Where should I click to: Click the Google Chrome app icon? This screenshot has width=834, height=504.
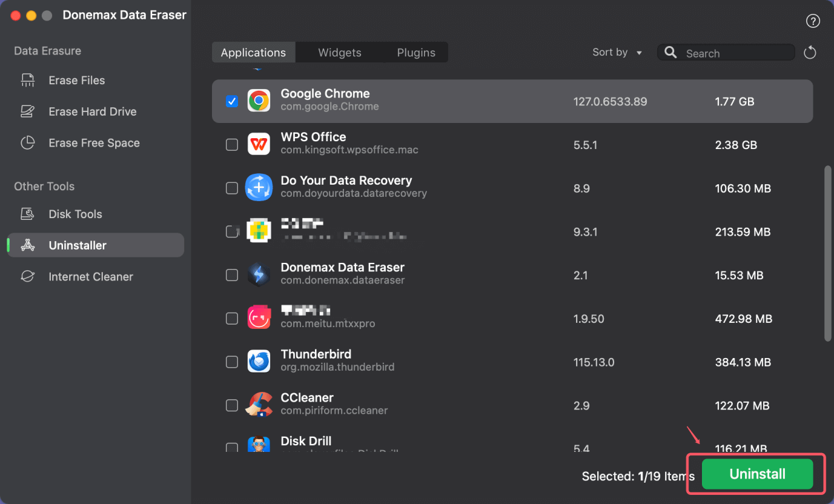(x=259, y=101)
